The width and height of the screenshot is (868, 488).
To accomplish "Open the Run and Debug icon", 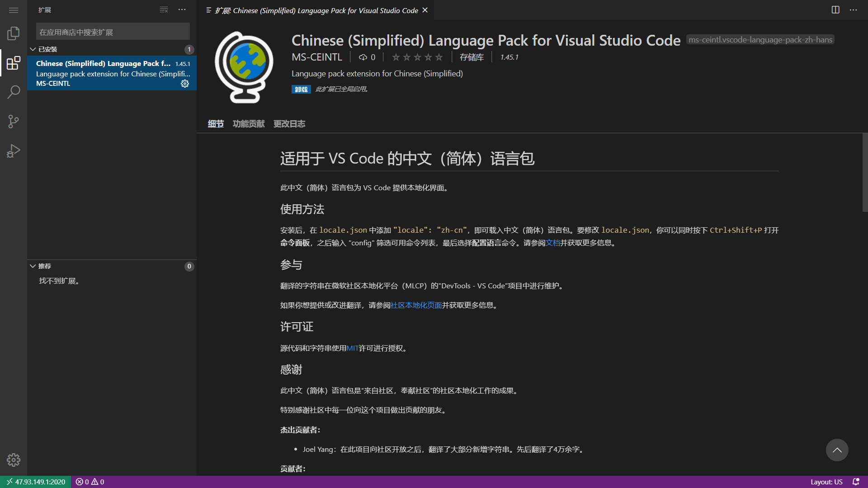I will pyautogui.click(x=14, y=151).
